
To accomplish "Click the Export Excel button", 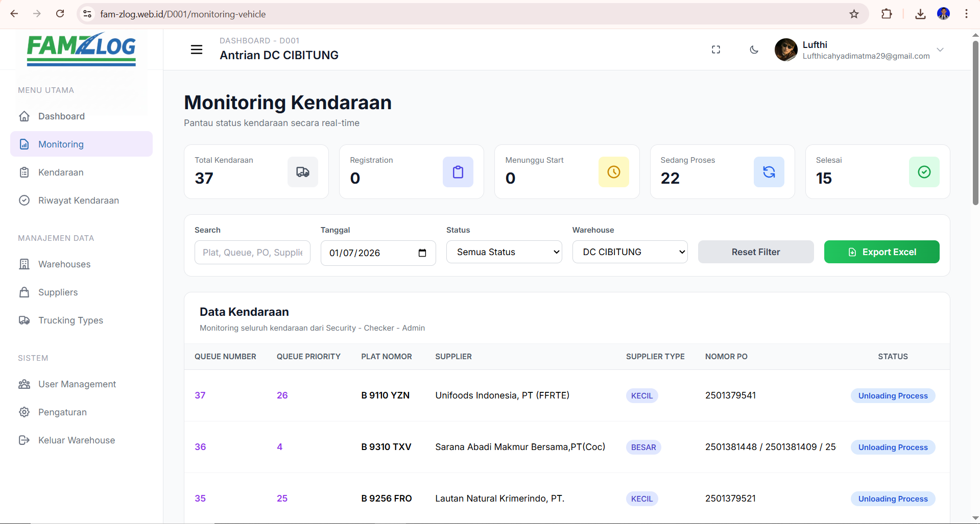I will [x=881, y=252].
